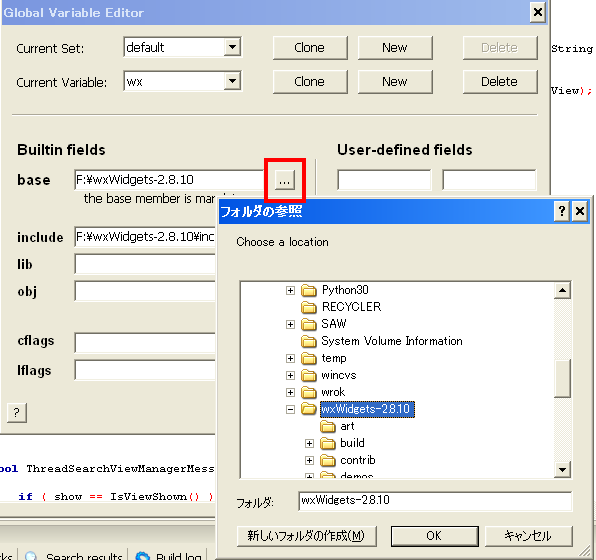Image resolution: width=596 pixels, height=560 pixels.
Task: Close the folder browse dialog
Action: pyautogui.click(x=580, y=211)
